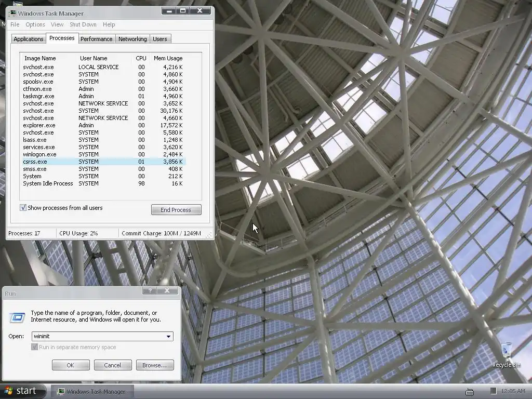Click the Task Manager title bar icon

tap(13, 13)
